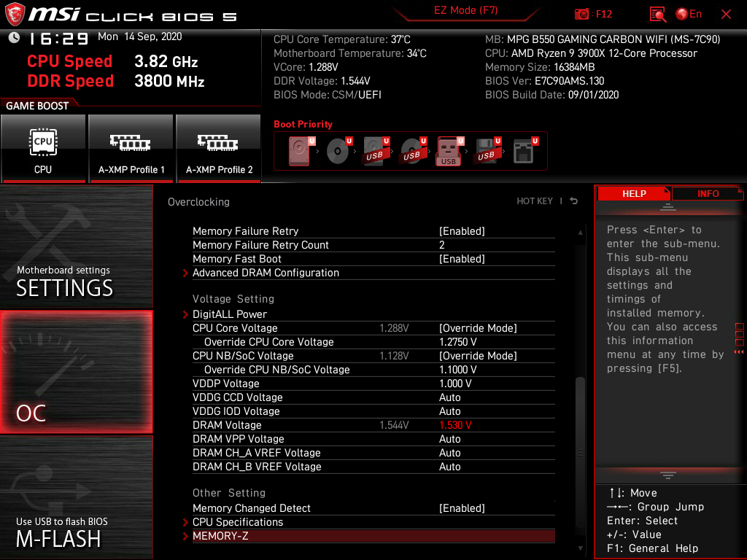Select the USB CD/DVD boot device icon

413,151
